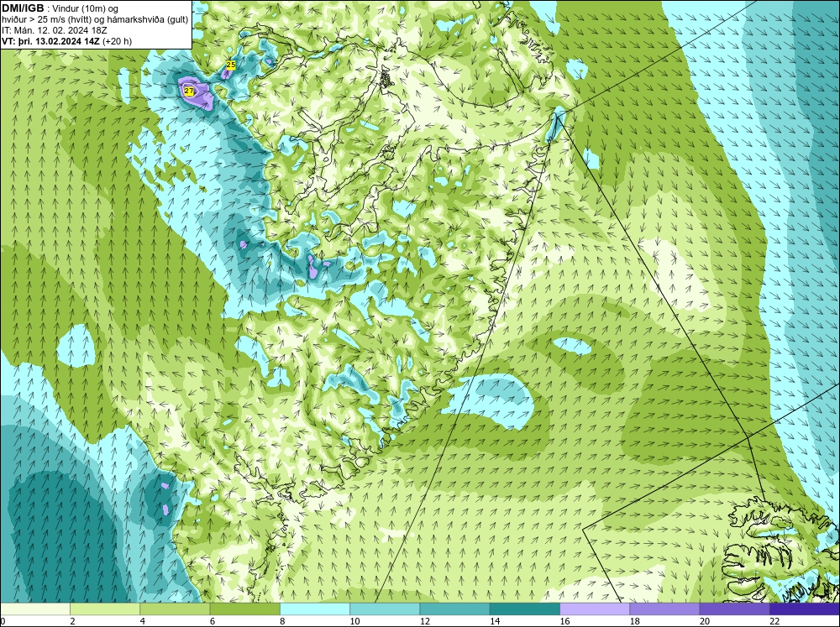Select the 10–12 m/s light teal swatch
Image resolution: width=840 pixels, height=627 pixels.
(x=385, y=609)
